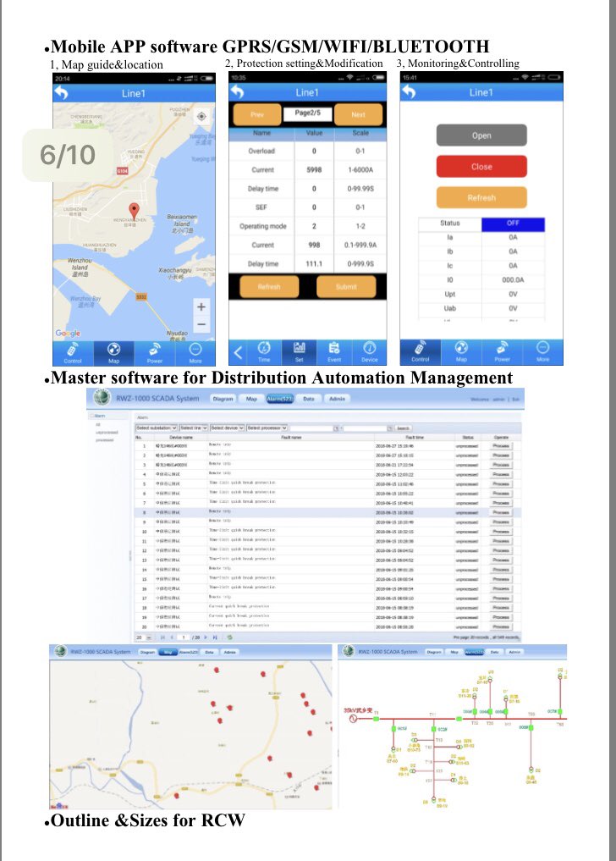616x861 pixels.
Task: Open Device tab on protection setting screen
Action: coord(370,352)
